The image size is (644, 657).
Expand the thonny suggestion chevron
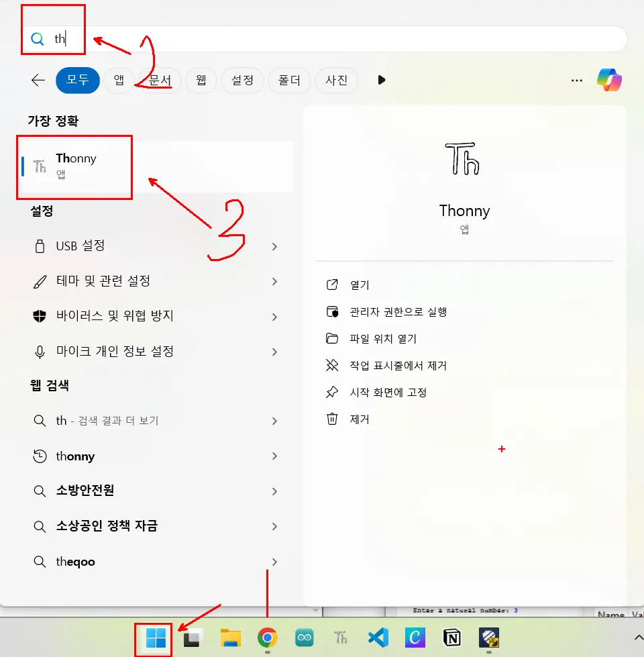[x=274, y=456]
